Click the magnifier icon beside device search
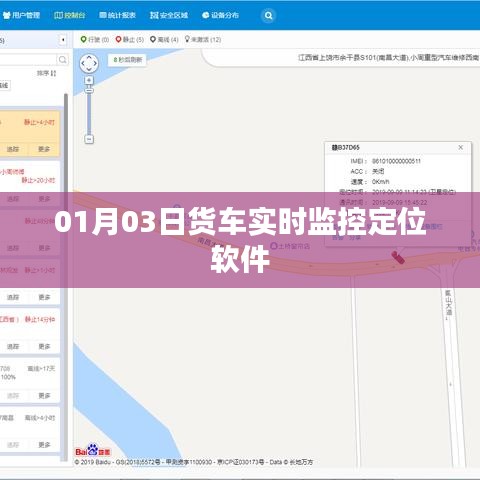The height and width of the screenshot is (480, 480). (62, 60)
